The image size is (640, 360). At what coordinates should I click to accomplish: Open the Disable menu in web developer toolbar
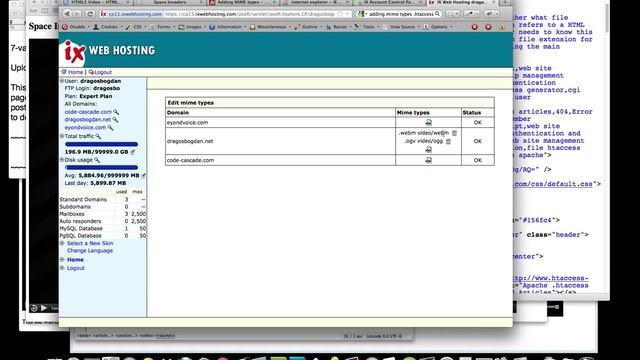(75, 27)
